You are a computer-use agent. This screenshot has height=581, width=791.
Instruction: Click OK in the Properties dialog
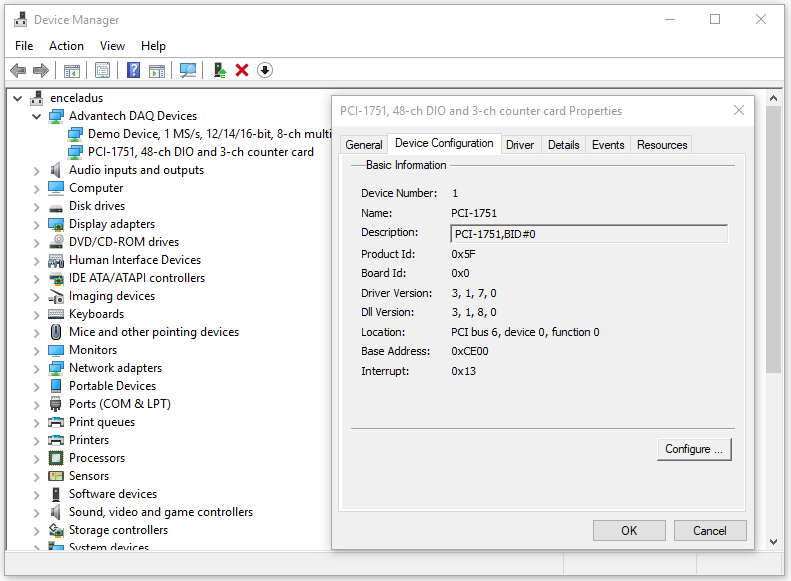(x=629, y=530)
